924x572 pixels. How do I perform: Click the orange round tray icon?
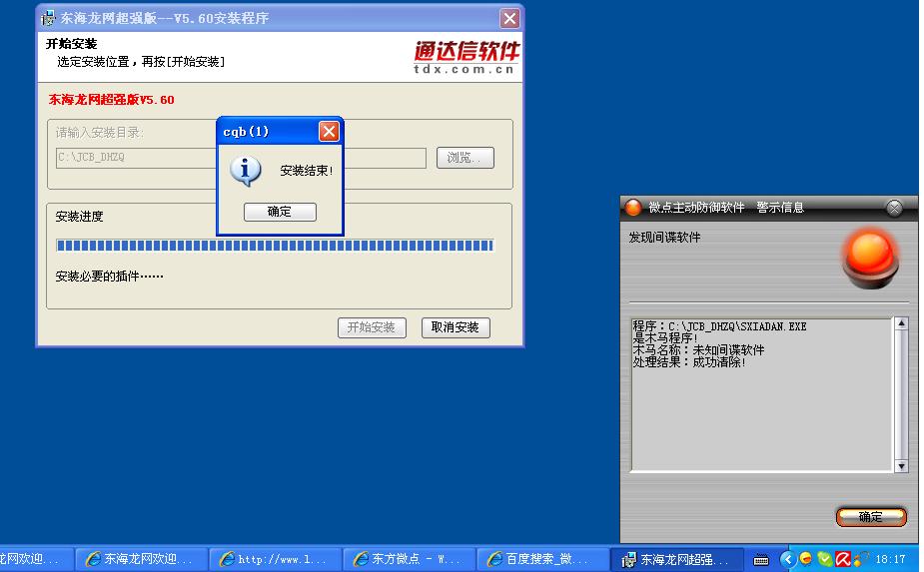click(806, 559)
